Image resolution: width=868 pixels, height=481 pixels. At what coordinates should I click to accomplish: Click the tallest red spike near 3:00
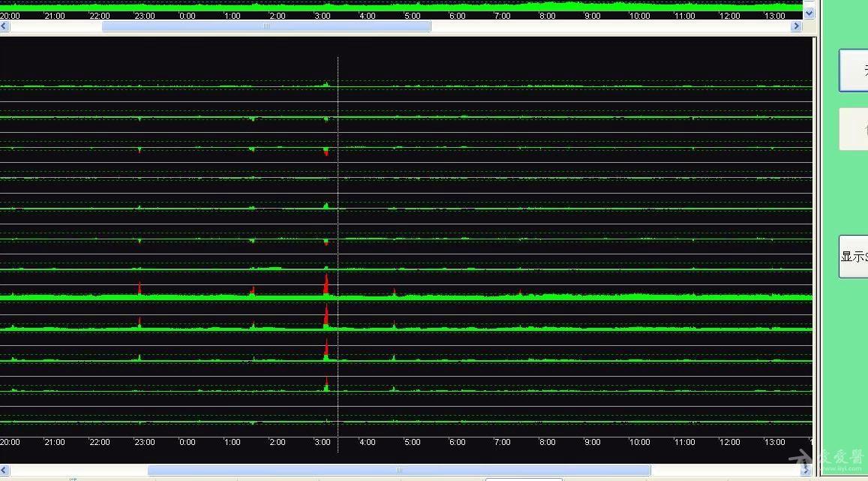pos(326,284)
